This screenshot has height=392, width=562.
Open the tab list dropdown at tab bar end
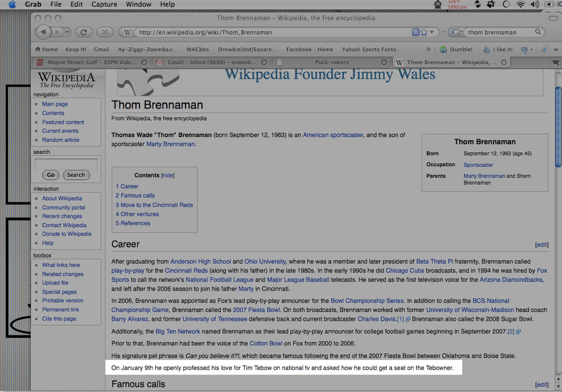click(x=555, y=63)
